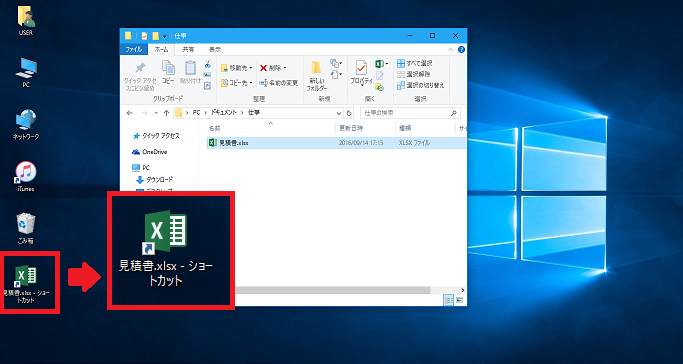Click the コピー button in clipboard group
683x364 pixels.
click(168, 72)
